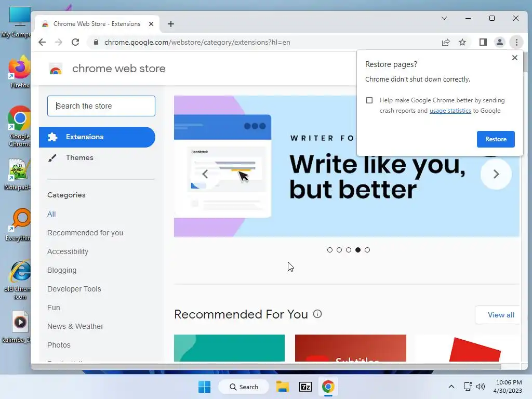Bookmark this page with the star icon
Screen dimensions: 532x399
point(462,42)
